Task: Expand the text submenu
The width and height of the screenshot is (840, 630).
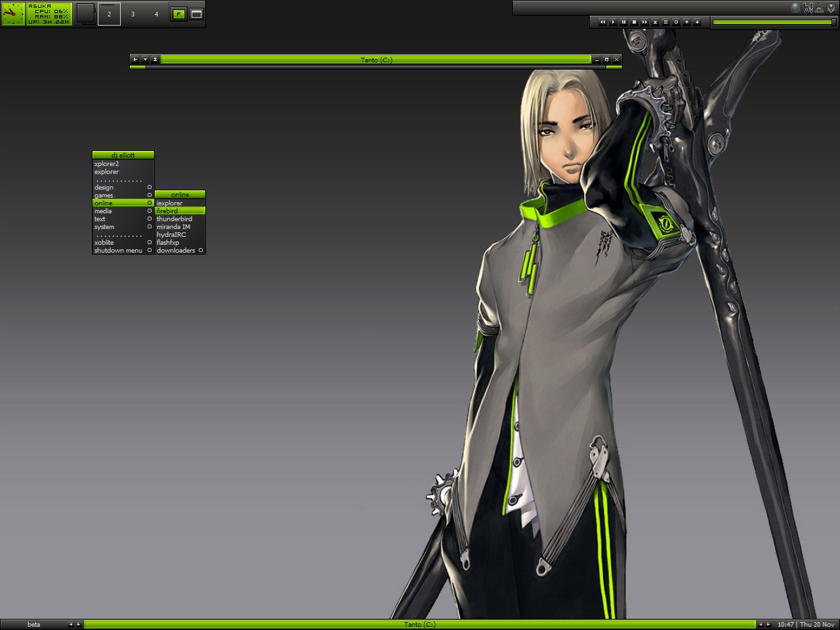Action: [x=123, y=219]
